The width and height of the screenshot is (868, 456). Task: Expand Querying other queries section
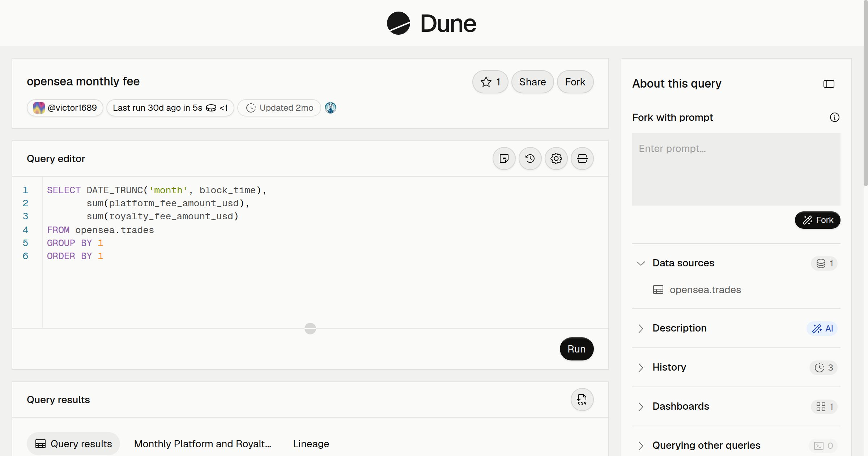(x=641, y=446)
